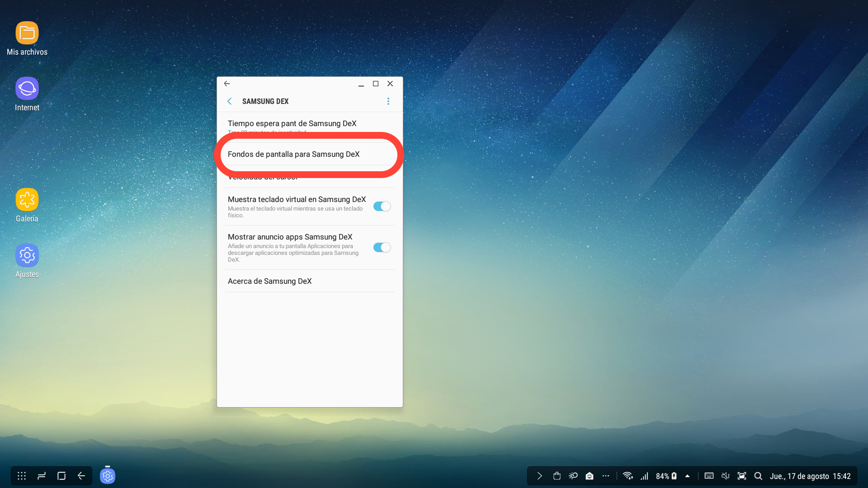Image resolution: width=868 pixels, height=488 pixels.
Task: Click window title bar back arrow
Action: coord(227,84)
